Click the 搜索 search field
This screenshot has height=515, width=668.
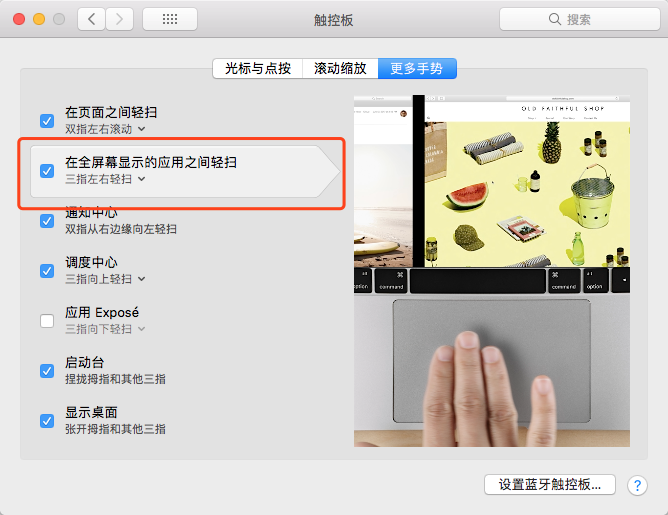tap(580, 19)
